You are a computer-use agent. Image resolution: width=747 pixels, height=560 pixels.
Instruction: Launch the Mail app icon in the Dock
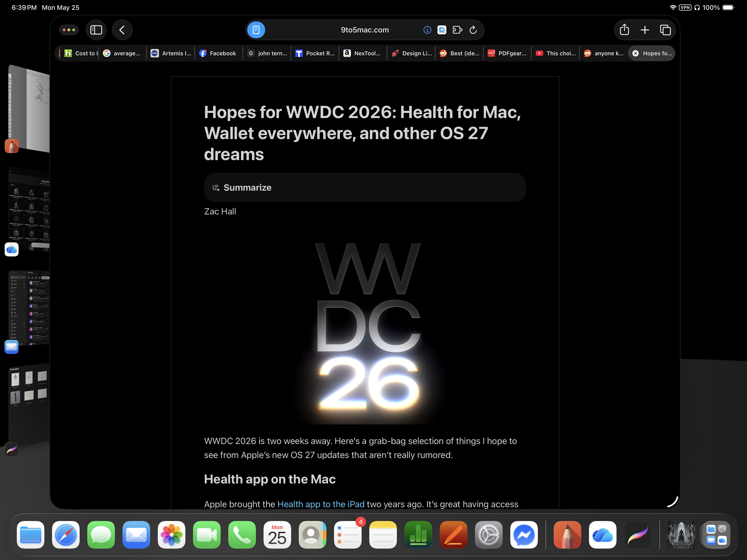(x=136, y=535)
